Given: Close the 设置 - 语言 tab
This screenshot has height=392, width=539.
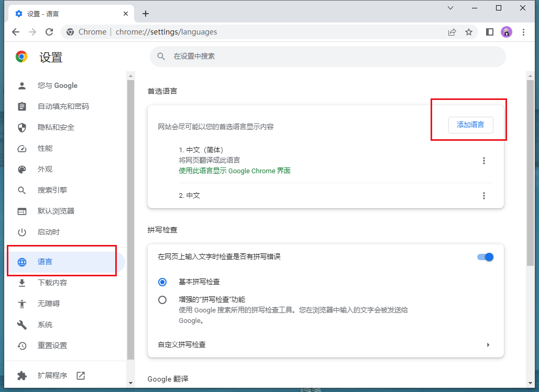Looking at the screenshot, I should (x=126, y=14).
